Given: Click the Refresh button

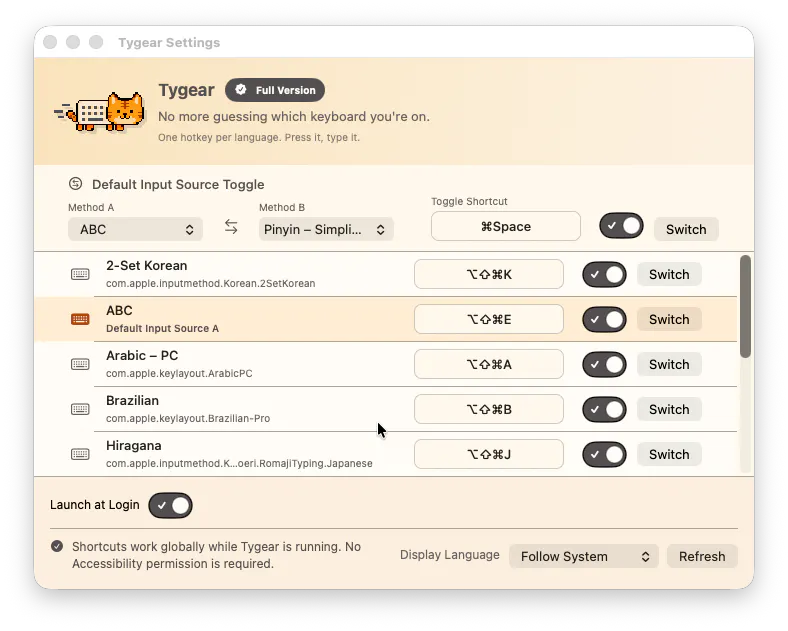Looking at the screenshot, I should click(x=702, y=557).
